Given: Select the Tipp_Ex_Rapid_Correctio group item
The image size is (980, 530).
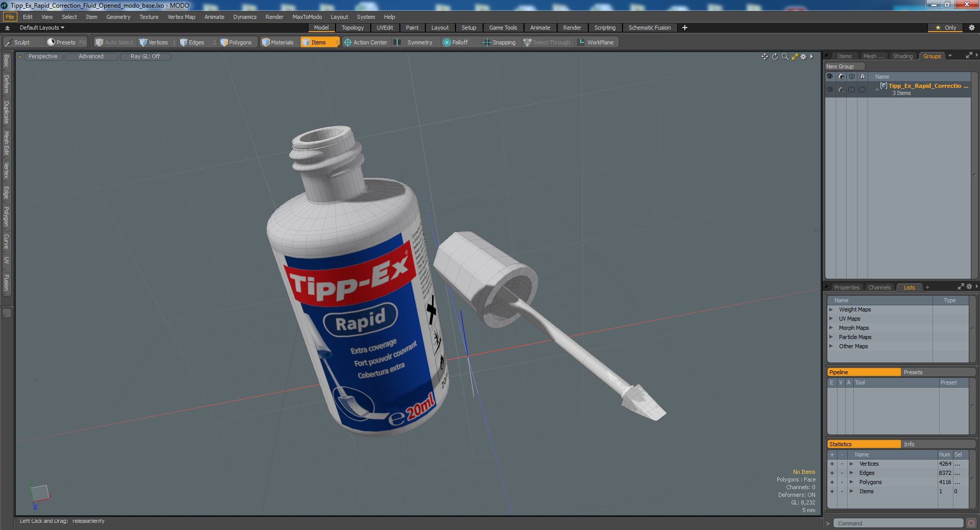Looking at the screenshot, I should click(x=928, y=86).
